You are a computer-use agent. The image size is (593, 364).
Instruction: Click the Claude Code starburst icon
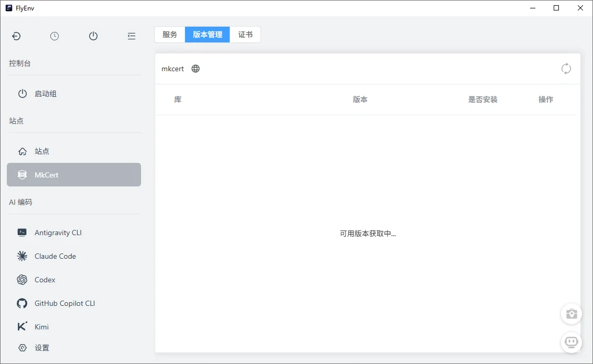(23, 256)
